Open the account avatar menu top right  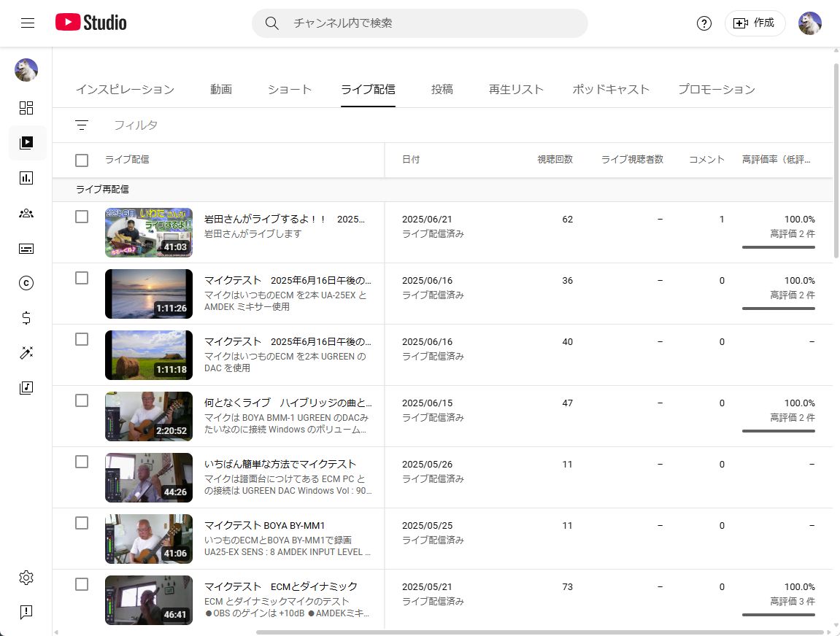coord(809,23)
